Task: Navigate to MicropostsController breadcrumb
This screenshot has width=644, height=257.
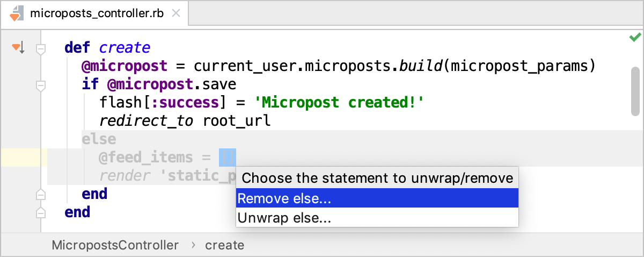Action: (x=115, y=245)
